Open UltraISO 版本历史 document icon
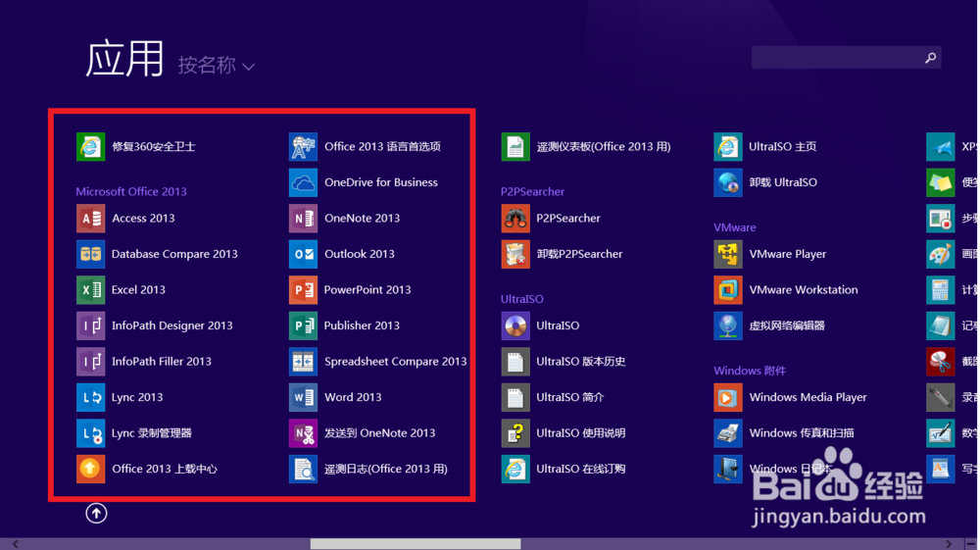Screen dimensions: 980x550 click(515, 361)
